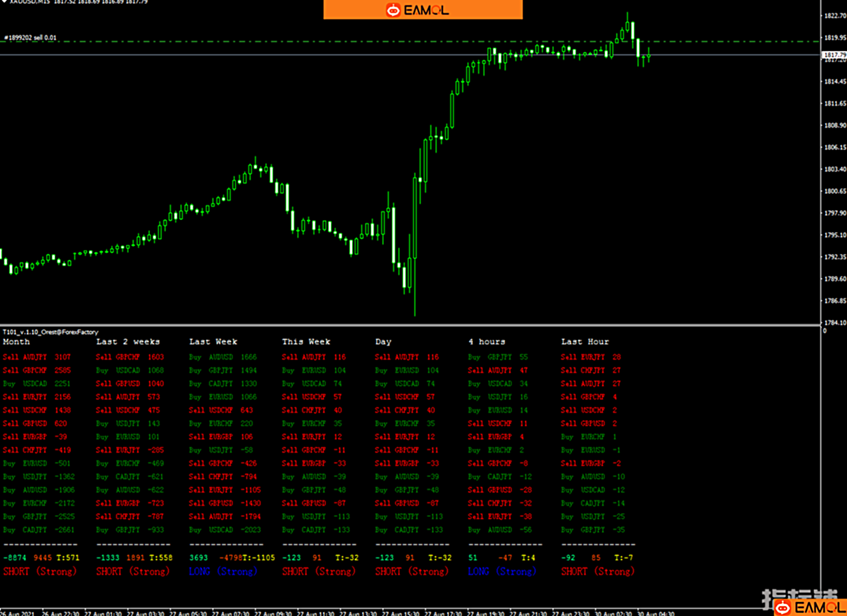Click 'Buy GBPJPY -933' in Last 2 weeks
The height and width of the screenshot is (616, 847).
click(130, 530)
